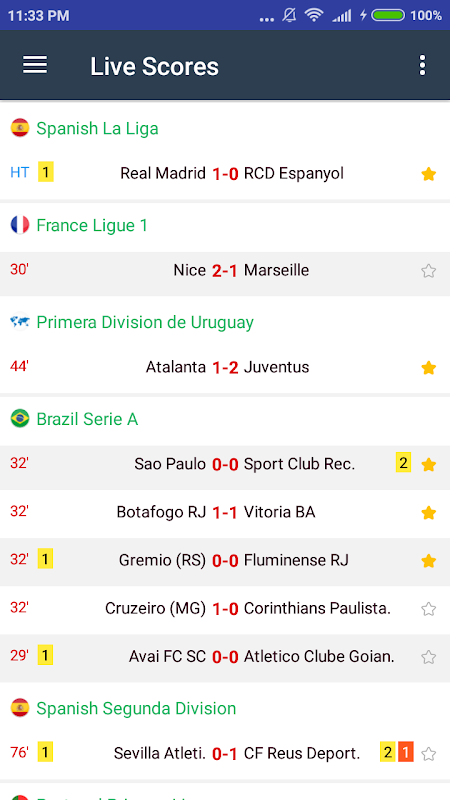Open the three-dot overflow menu
450x800 pixels.
[x=422, y=65]
